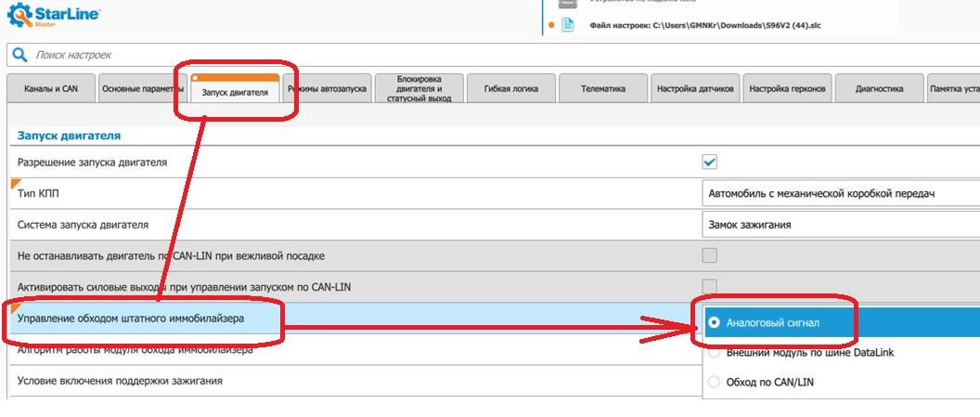Click the settings file path link
The height and width of the screenshot is (417, 980).
pos(705,26)
